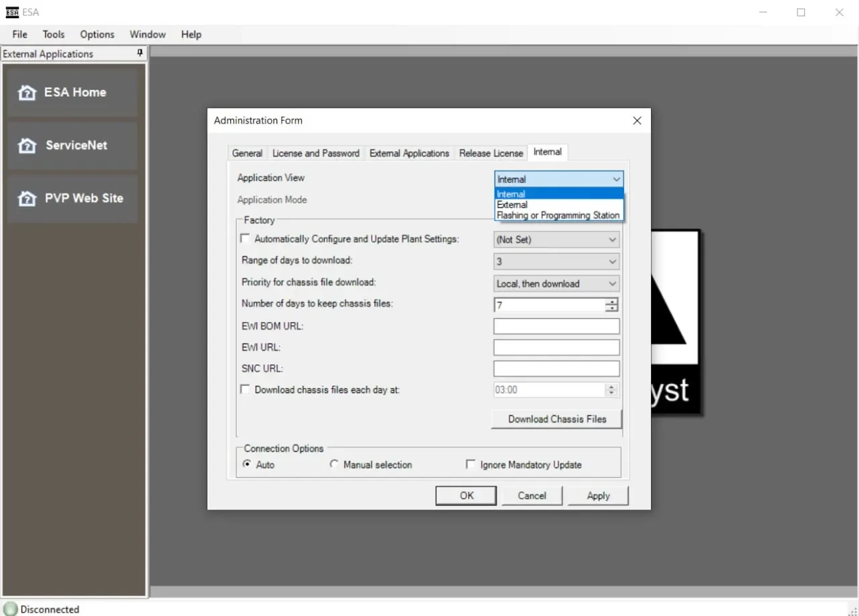Open the Tools menu
The image size is (859, 616).
click(x=54, y=34)
